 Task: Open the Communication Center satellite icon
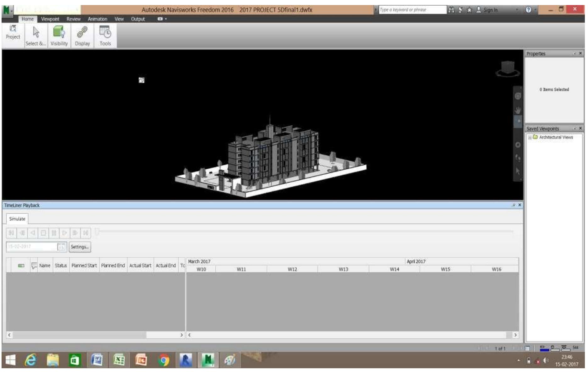point(461,10)
